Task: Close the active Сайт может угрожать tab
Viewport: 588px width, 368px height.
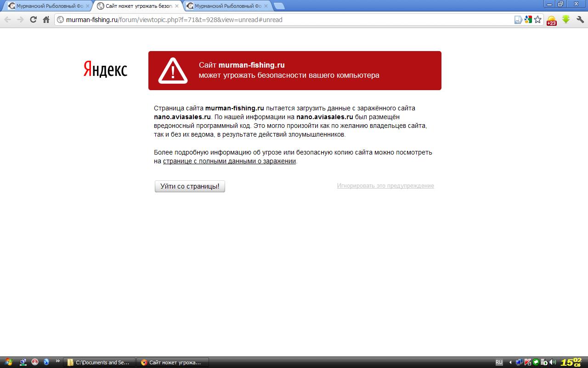Action: pos(177,6)
